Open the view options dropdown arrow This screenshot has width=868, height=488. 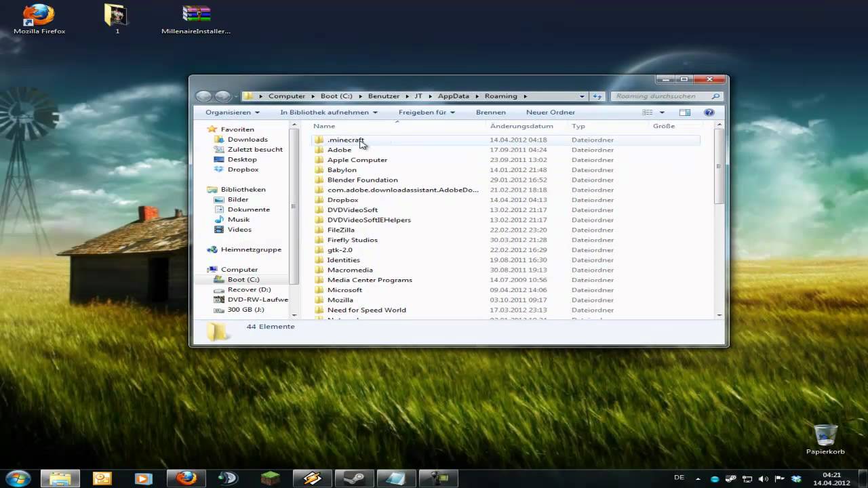662,113
